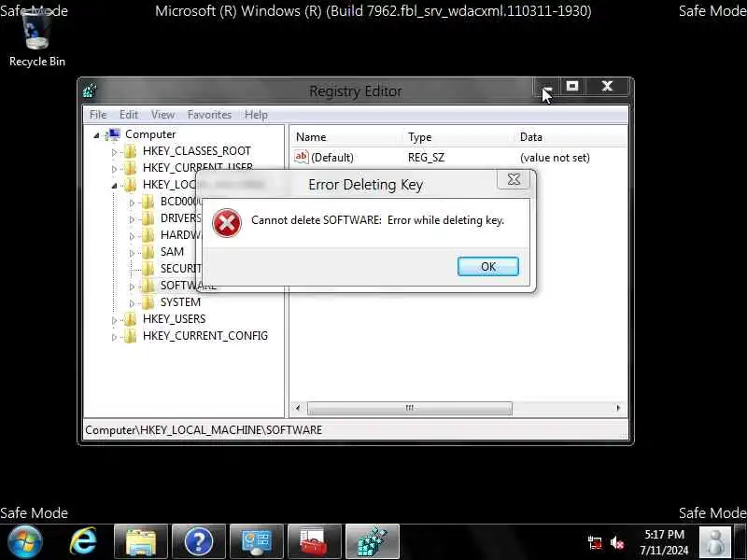Select the Computer tree node
The width and height of the screenshot is (747, 560).
click(x=150, y=134)
